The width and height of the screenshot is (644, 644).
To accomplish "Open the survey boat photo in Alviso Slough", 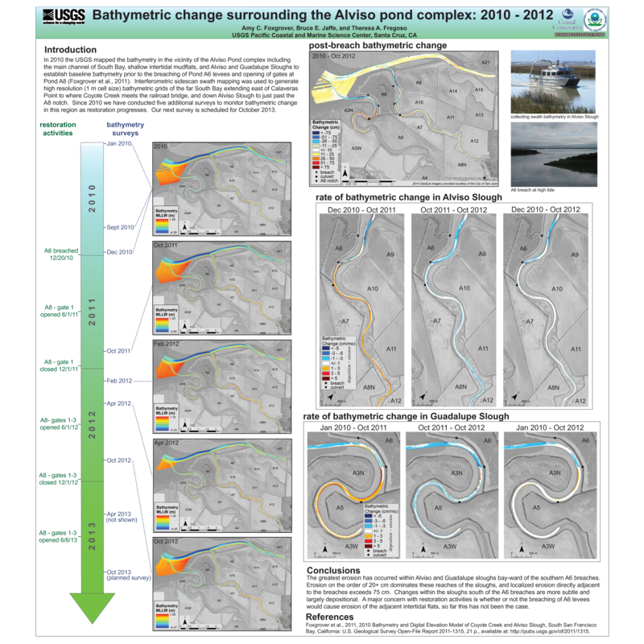I will (x=553, y=82).
